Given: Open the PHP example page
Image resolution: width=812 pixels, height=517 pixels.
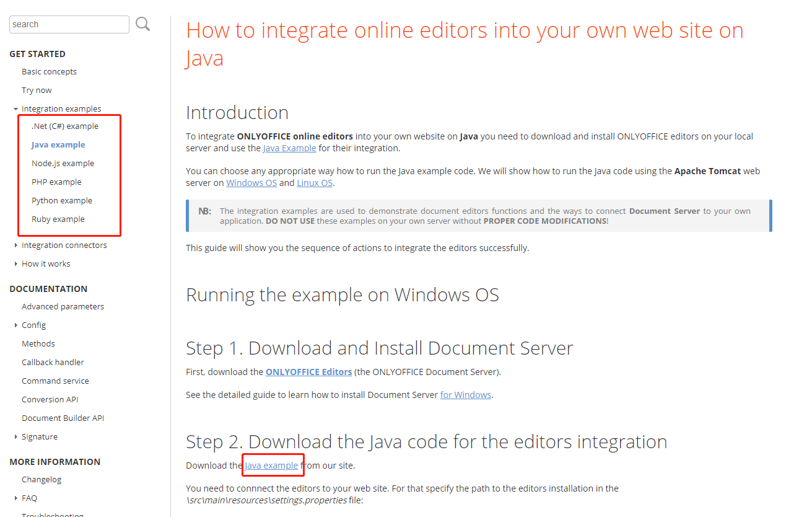Looking at the screenshot, I should point(56,182).
